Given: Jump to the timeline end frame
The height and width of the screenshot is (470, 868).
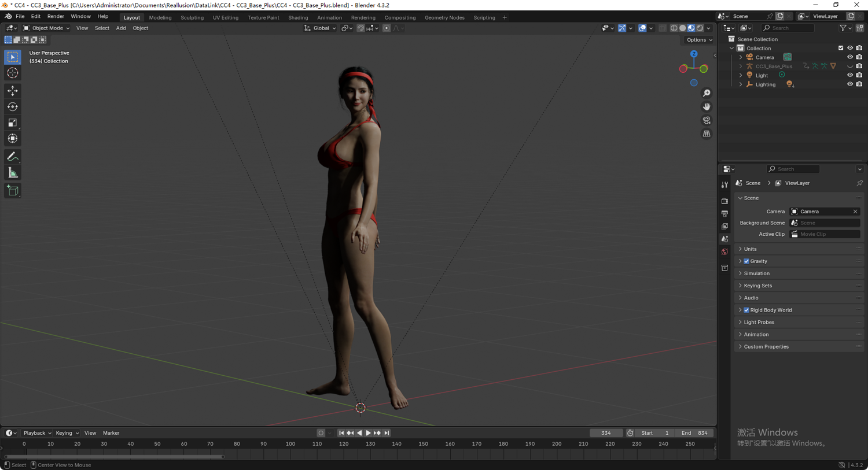Looking at the screenshot, I should click(x=387, y=433).
